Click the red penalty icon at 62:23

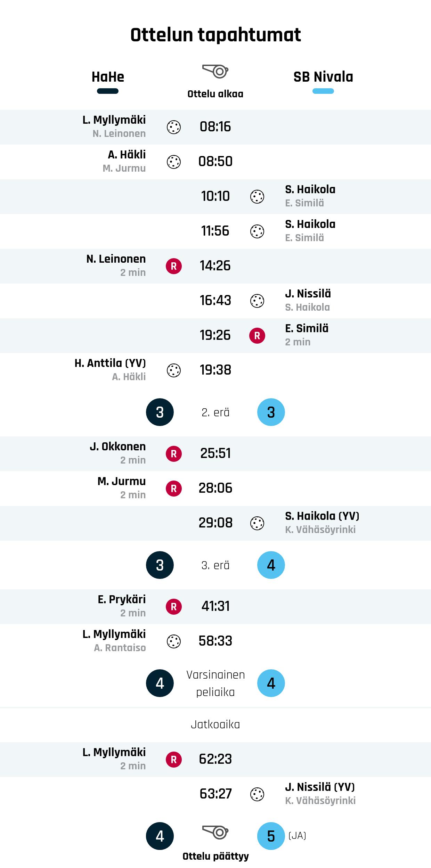(x=174, y=760)
